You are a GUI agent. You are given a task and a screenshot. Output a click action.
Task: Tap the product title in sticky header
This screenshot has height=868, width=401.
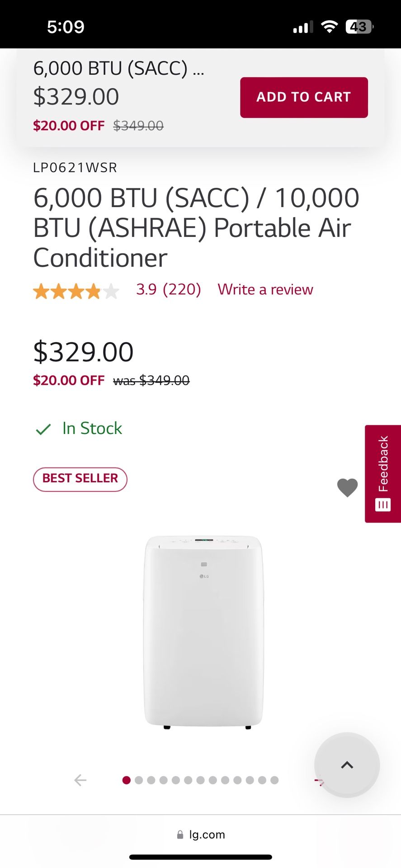(119, 68)
